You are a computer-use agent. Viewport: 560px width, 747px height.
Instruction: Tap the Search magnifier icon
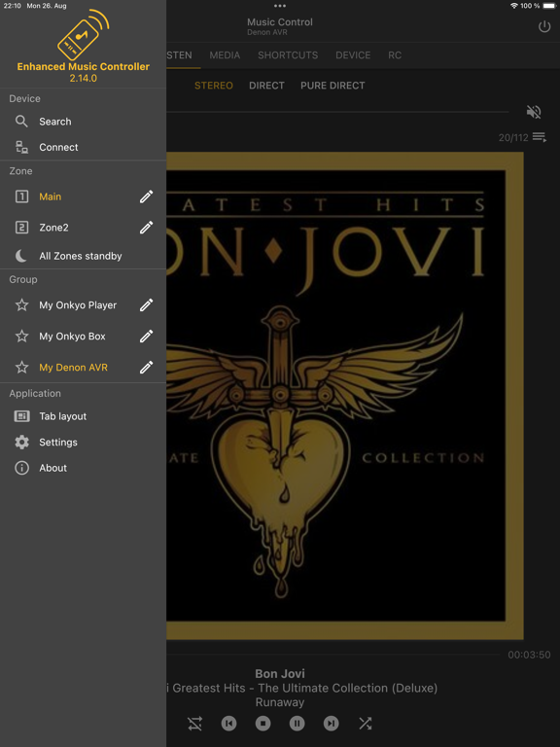[21, 121]
